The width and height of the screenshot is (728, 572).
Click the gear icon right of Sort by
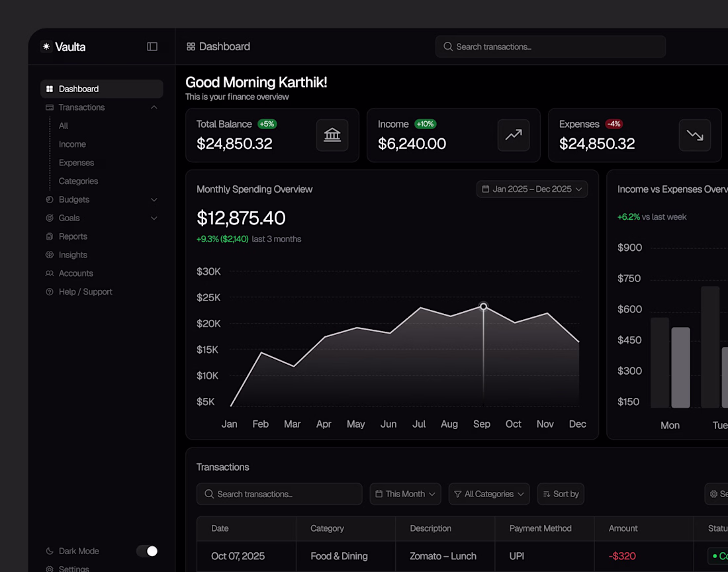[x=714, y=494]
